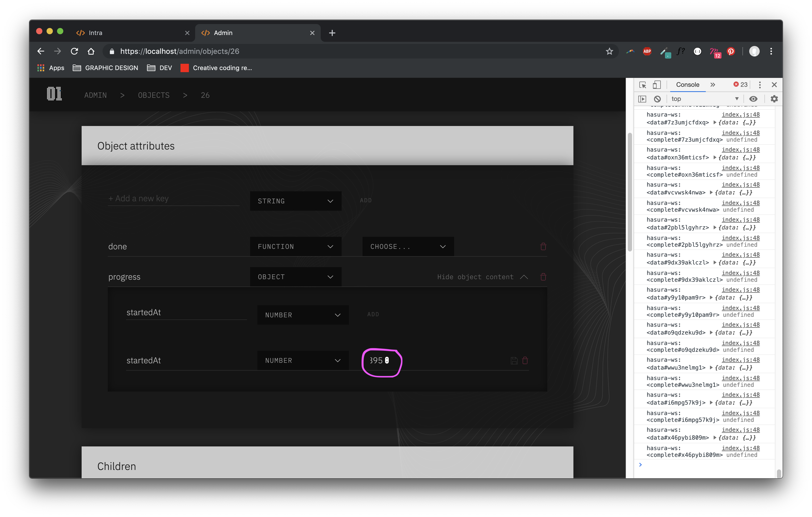Delete the progress attribute

543,277
